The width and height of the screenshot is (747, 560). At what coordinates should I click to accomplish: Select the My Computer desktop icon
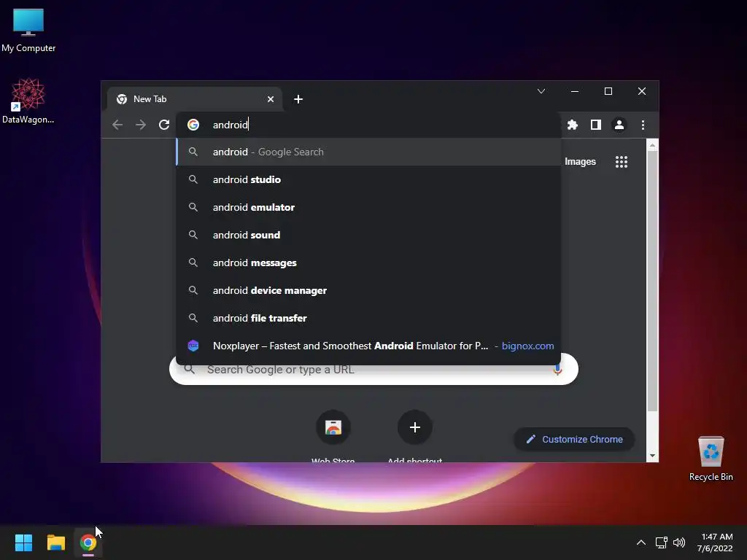click(x=28, y=30)
